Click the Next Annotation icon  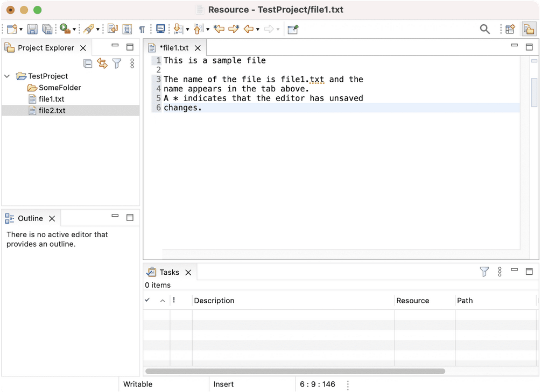pyautogui.click(x=177, y=29)
